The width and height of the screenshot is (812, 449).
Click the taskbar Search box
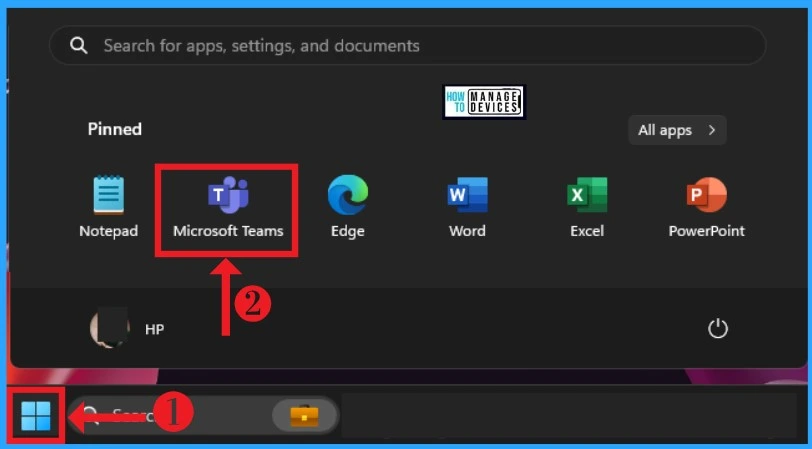click(x=203, y=415)
